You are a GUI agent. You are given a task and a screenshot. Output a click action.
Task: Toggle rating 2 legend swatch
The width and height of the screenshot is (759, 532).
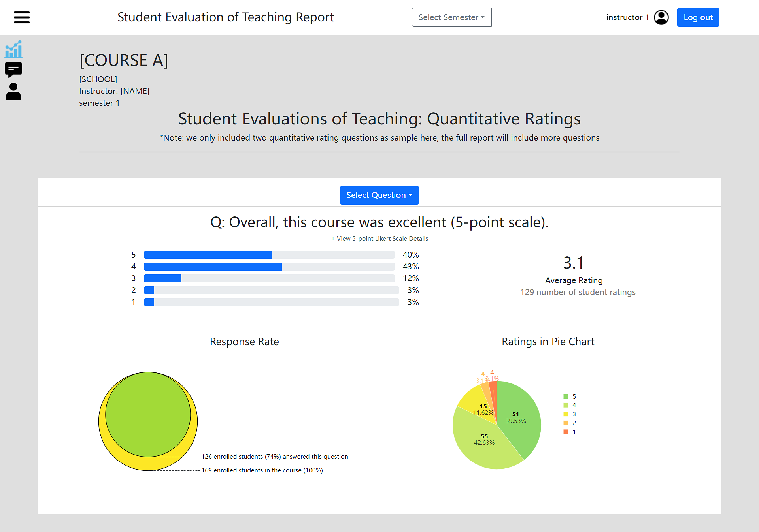(x=566, y=423)
